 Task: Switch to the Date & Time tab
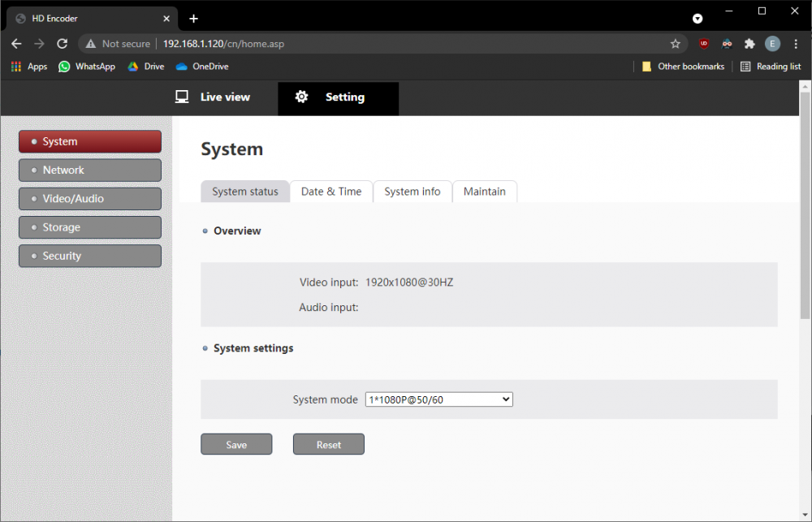pyautogui.click(x=331, y=191)
